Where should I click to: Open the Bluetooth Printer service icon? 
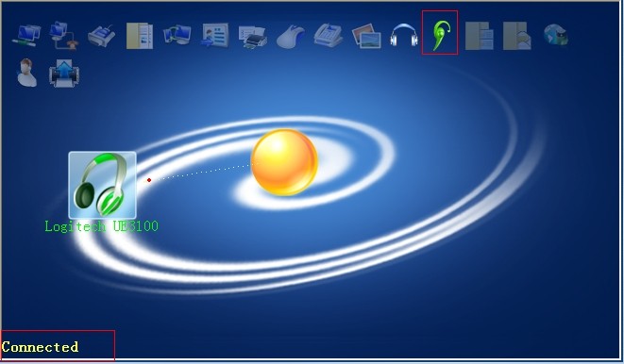coord(253,37)
